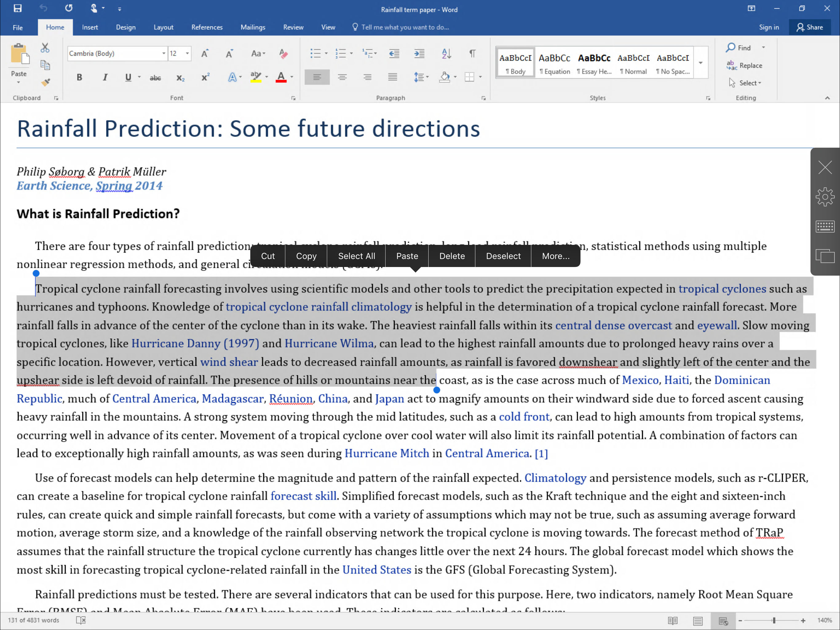Toggle Superscript formatting

point(205,77)
